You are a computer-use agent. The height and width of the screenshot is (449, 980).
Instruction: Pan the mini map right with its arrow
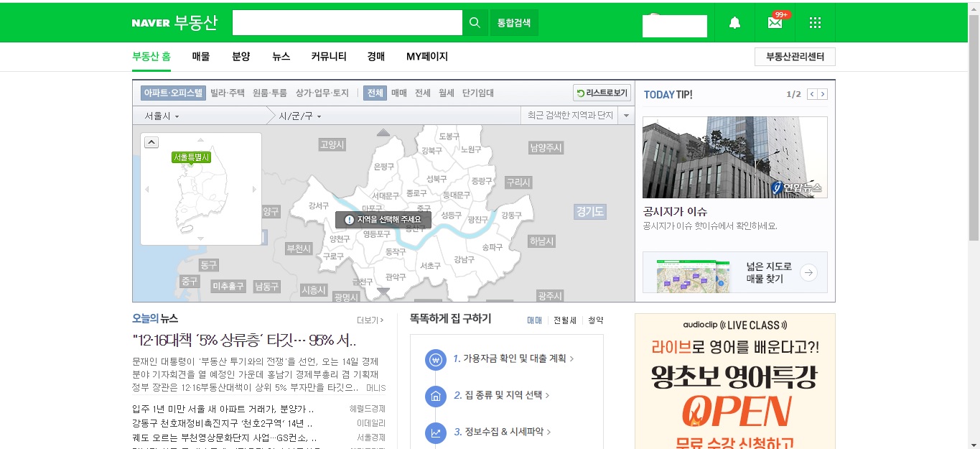point(254,190)
